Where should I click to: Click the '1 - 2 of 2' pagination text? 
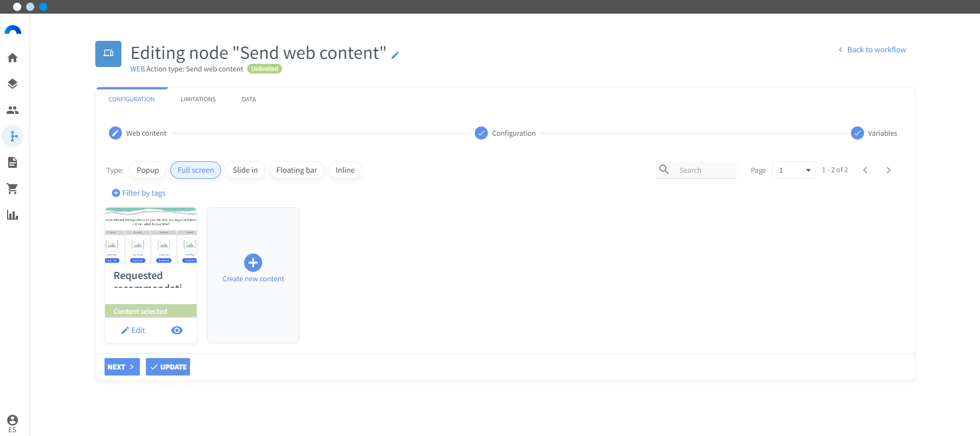(x=835, y=170)
